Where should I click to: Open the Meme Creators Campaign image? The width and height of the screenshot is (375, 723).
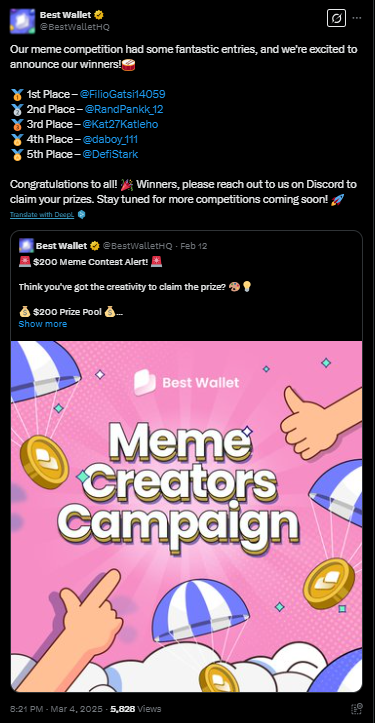(x=186, y=516)
